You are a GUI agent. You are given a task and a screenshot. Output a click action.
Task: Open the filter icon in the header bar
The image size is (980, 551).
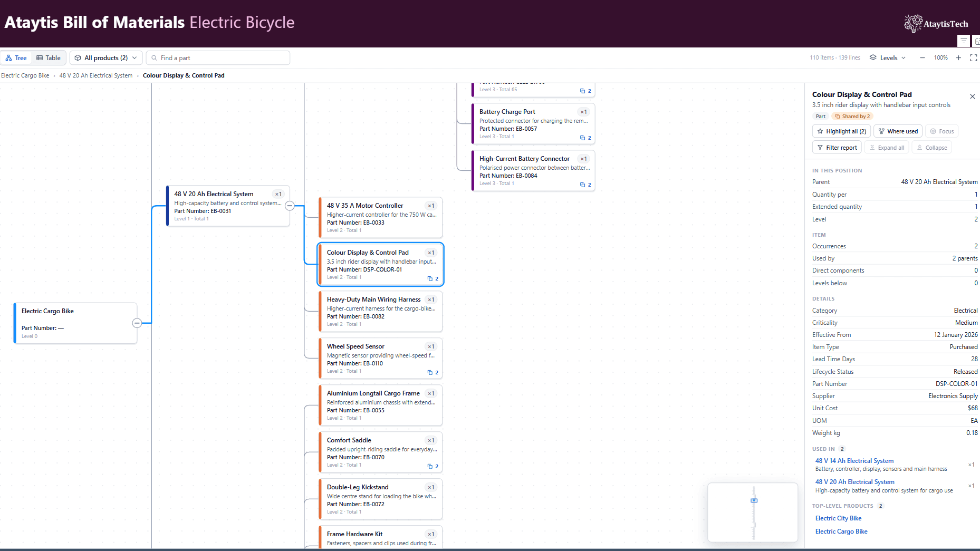click(963, 41)
